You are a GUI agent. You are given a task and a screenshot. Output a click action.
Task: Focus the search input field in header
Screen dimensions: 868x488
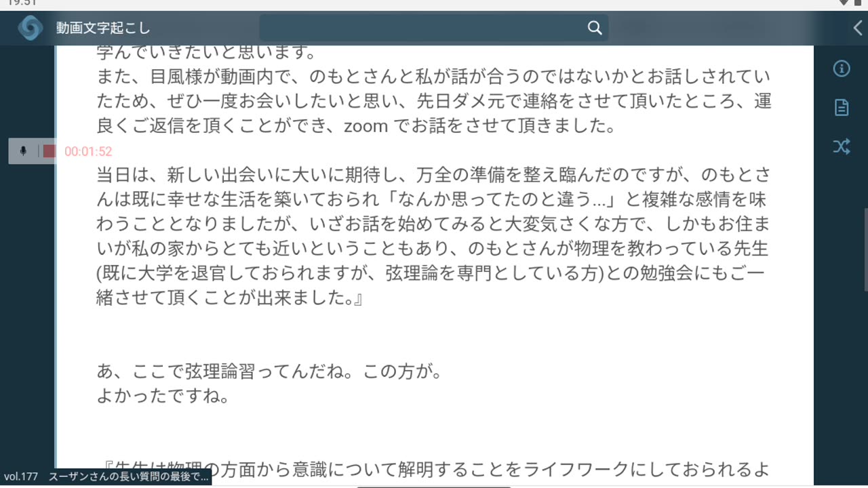[433, 28]
